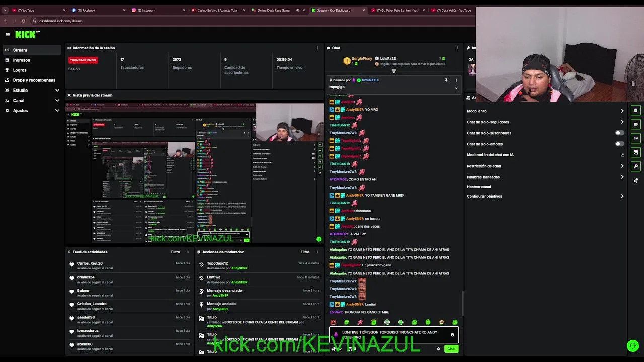This screenshot has width=644, height=362.
Task: Open Logros in the sidebar
Action: pyautogui.click(x=32, y=70)
